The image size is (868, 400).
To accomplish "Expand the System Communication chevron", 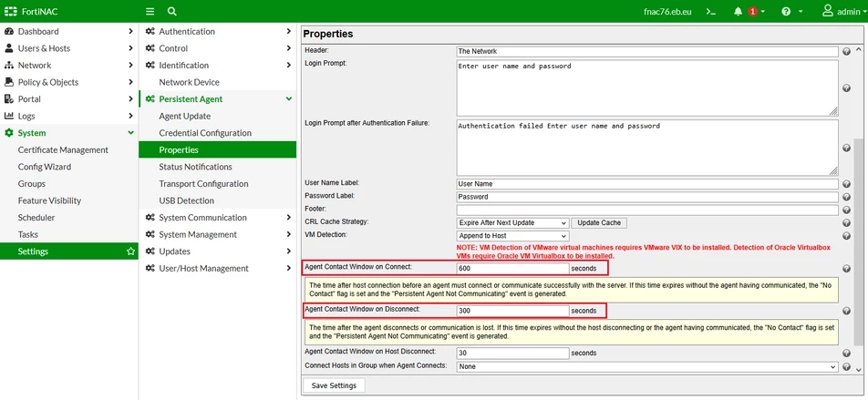I will (288, 218).
